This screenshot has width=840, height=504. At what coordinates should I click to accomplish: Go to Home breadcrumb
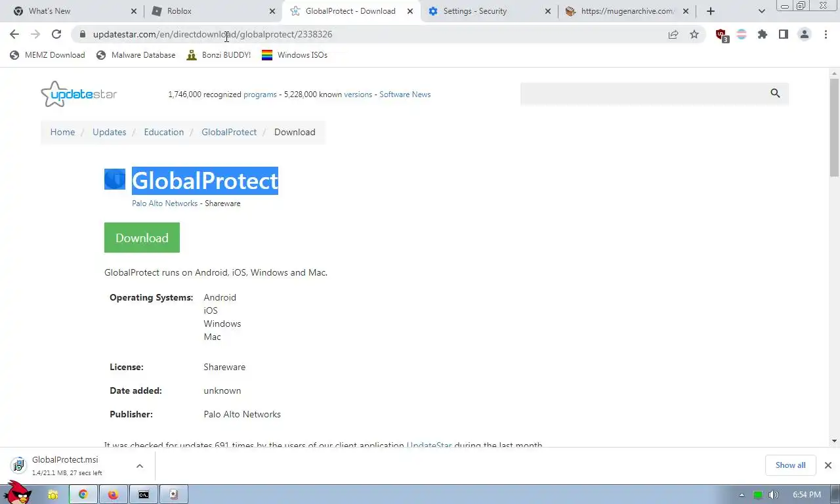click(x=62, y=132)
